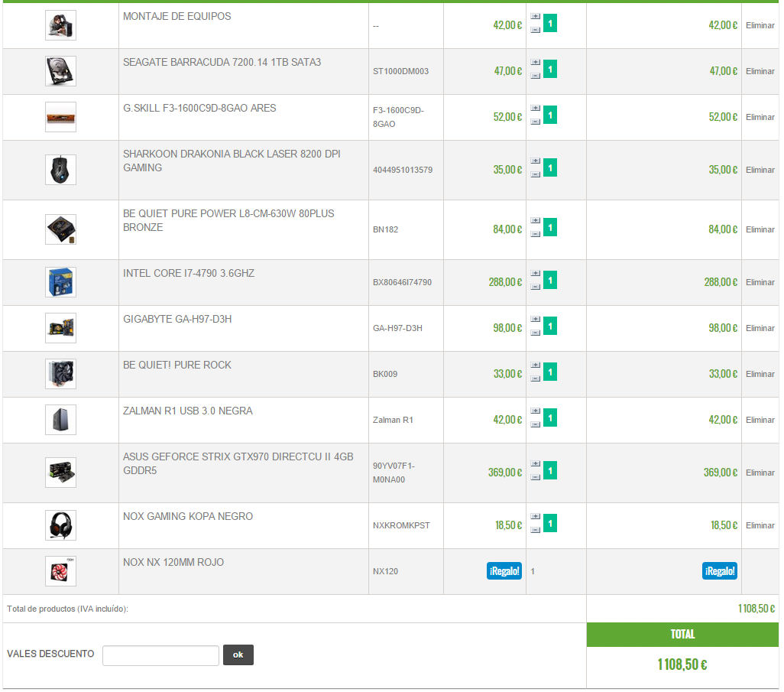784x692 pixels.
Task: Decrease Zalman R1 case quantity
Action: click(535, 424)
